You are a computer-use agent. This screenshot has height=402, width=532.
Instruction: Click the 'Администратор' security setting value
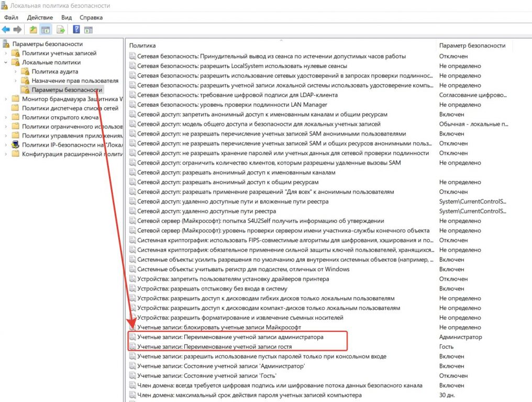[x=460, y=337]
